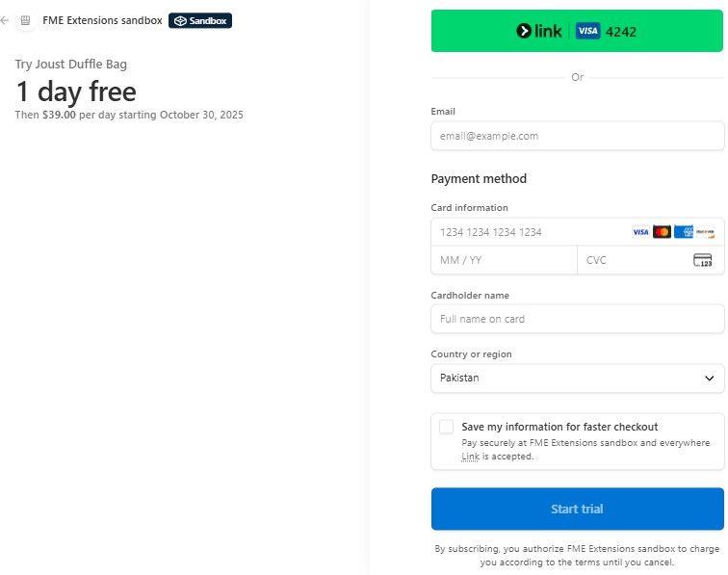Click the underlined Link text
Screen dimensions: 728x575
(x=470, y=457)
